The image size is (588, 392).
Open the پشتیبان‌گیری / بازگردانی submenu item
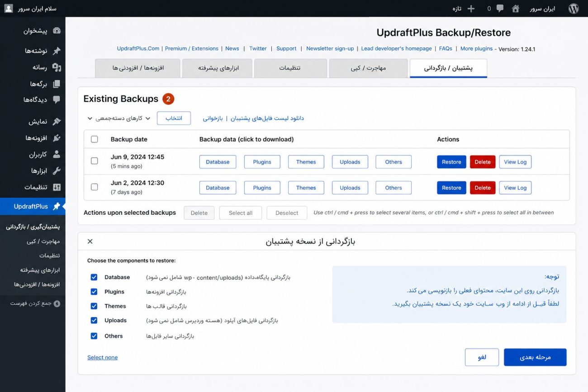point(33,227)
